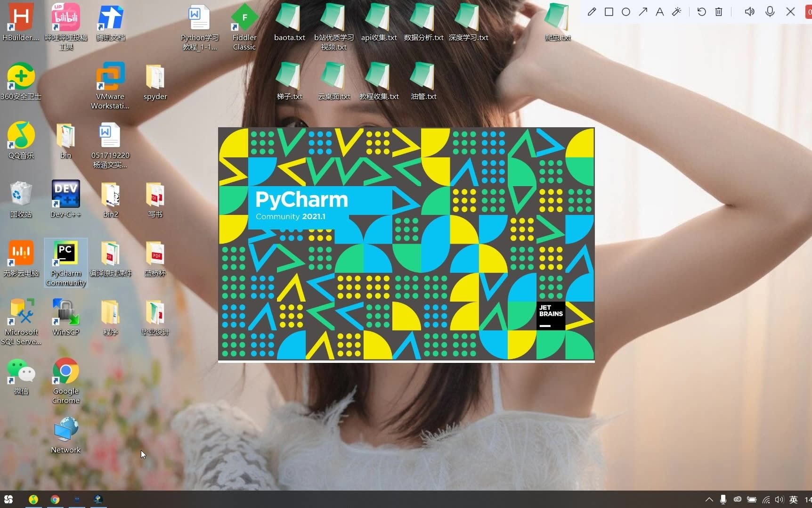Switch to the Python taskbar app
This screenshot has height=508, width=812.
coord(98,499)
